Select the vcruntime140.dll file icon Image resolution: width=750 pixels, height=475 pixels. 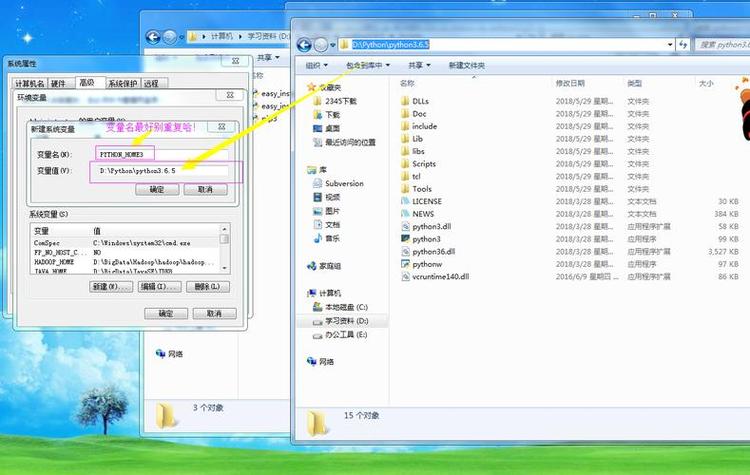405,276
